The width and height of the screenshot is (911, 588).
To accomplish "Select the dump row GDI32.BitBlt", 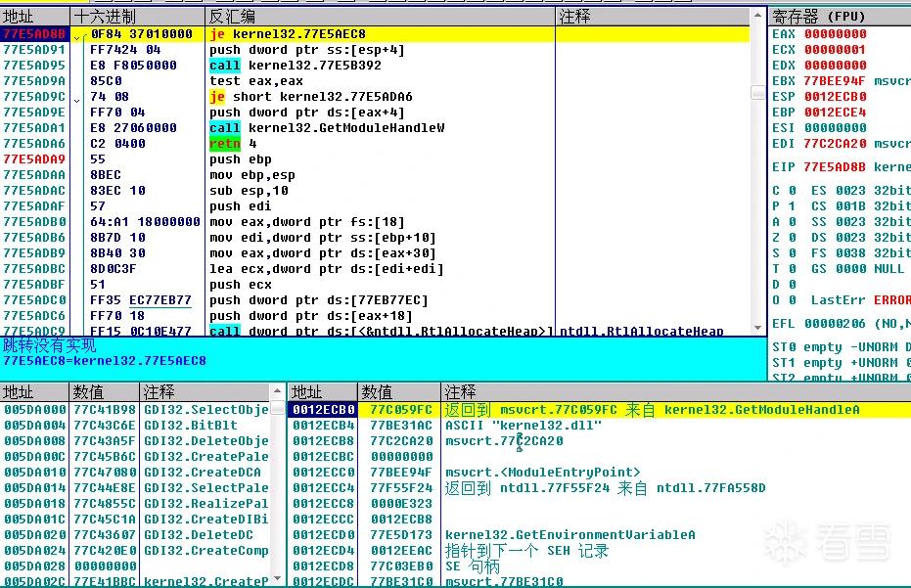I will pyautogui.click(x=135, y=426).
